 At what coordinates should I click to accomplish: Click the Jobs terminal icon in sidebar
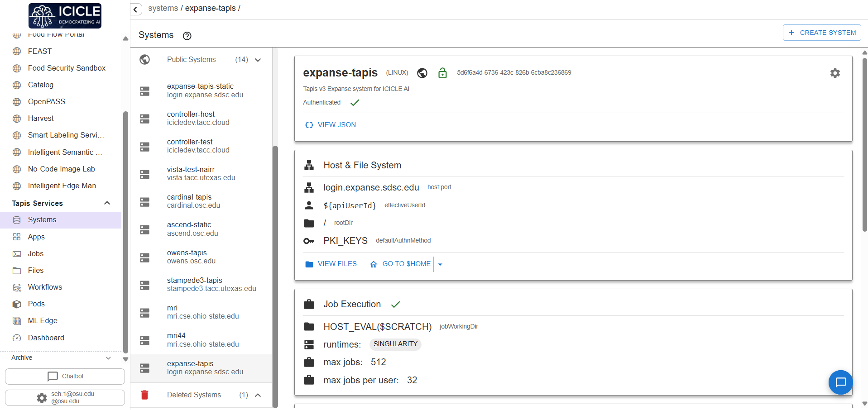[17, 254]
